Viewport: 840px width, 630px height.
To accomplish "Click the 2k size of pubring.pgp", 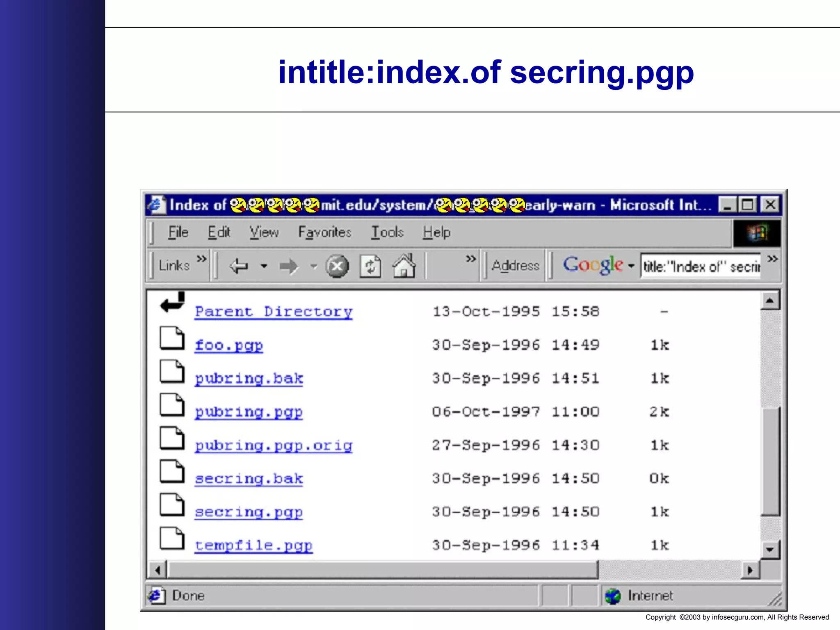I will tap(659, 411).
